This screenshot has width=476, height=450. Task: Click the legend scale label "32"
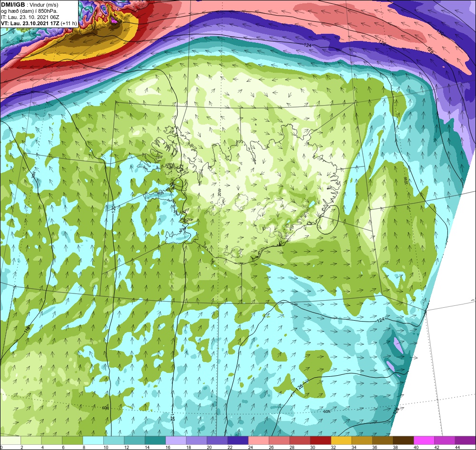tap(333, 448)
